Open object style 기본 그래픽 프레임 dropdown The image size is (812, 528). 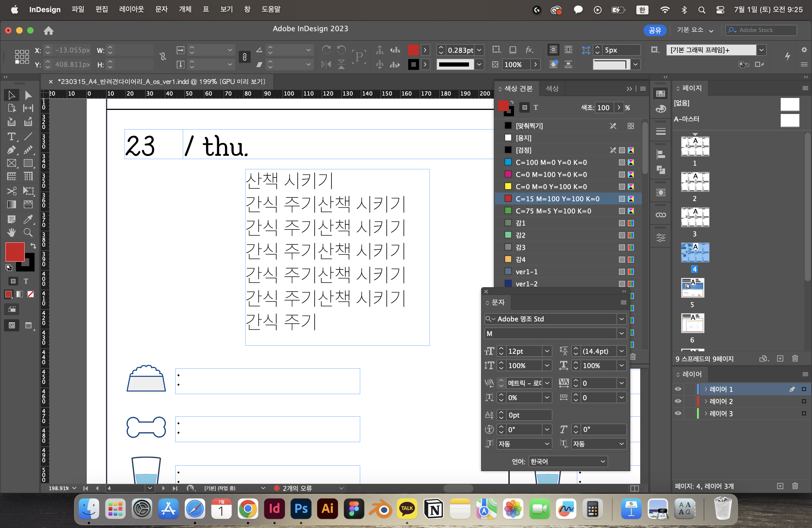[x=761, y=50]
